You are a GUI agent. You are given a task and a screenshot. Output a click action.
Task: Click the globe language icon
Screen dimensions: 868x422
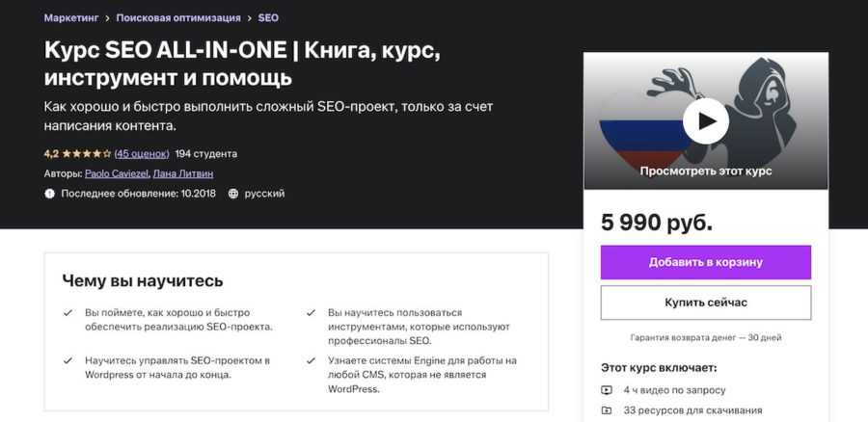[x=232, y=194]
